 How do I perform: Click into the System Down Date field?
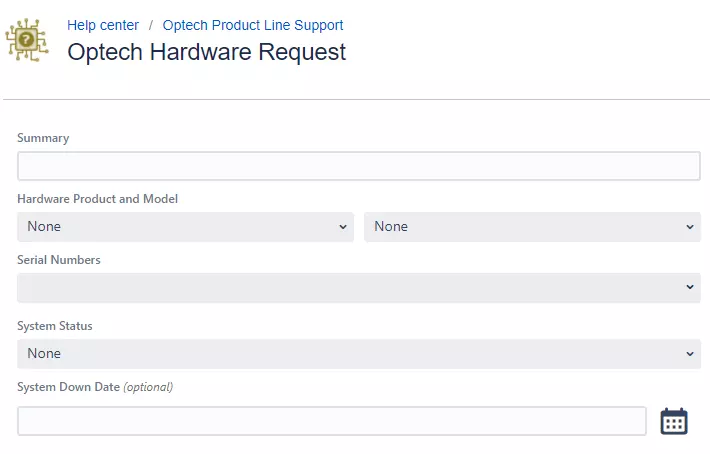[331, 421]
